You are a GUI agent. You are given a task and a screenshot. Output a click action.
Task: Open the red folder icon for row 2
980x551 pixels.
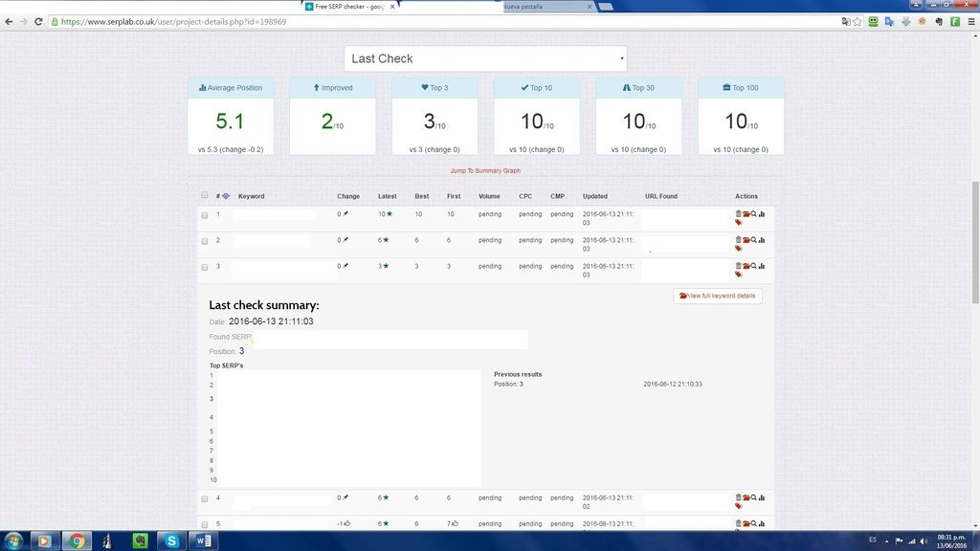point(746,240)
